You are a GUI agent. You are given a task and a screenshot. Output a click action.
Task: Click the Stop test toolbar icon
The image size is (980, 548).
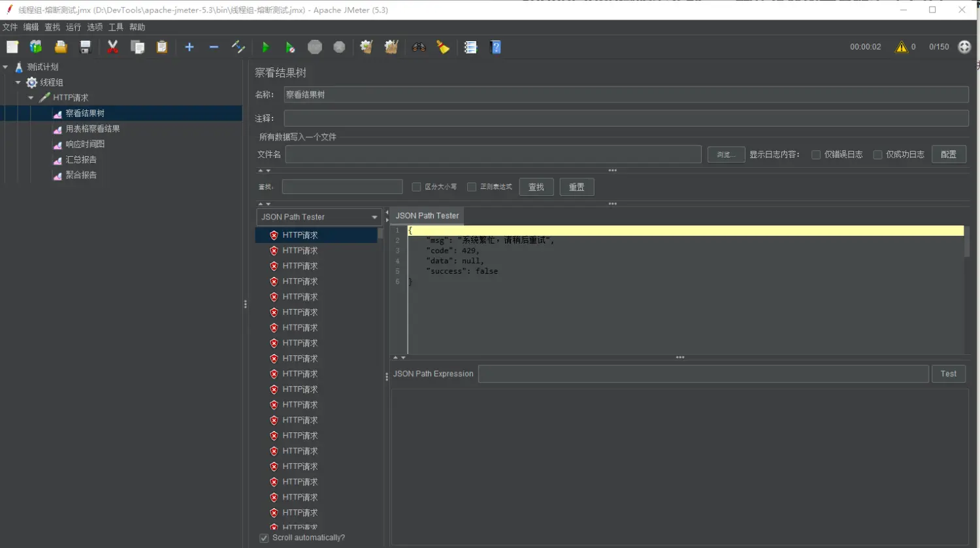coord(315,47)
